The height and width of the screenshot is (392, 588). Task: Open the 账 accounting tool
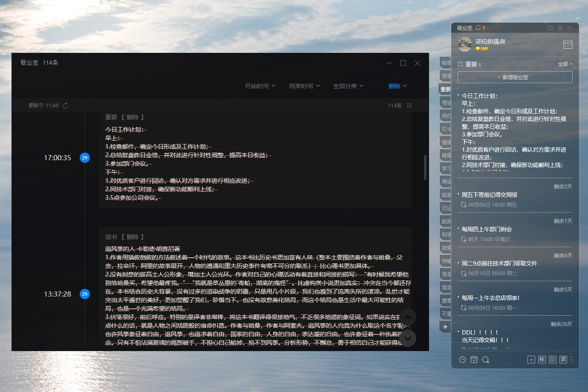(x=542, y=360)
